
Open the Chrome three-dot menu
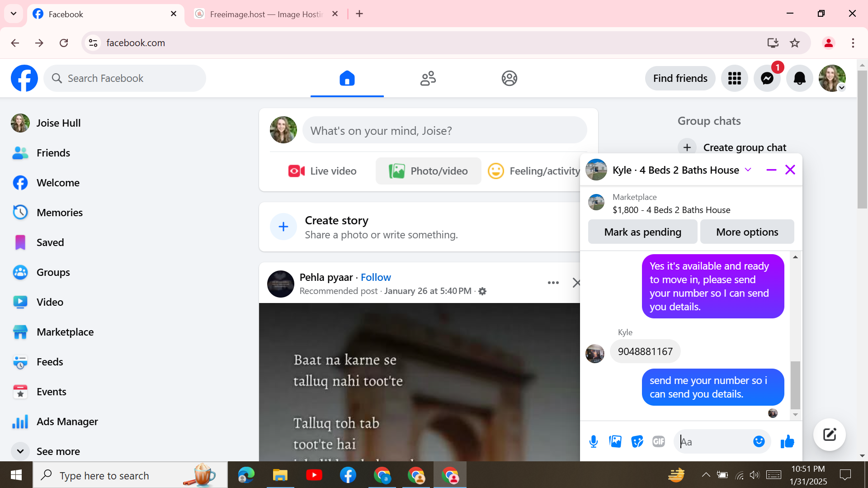[x=853, y=43]
